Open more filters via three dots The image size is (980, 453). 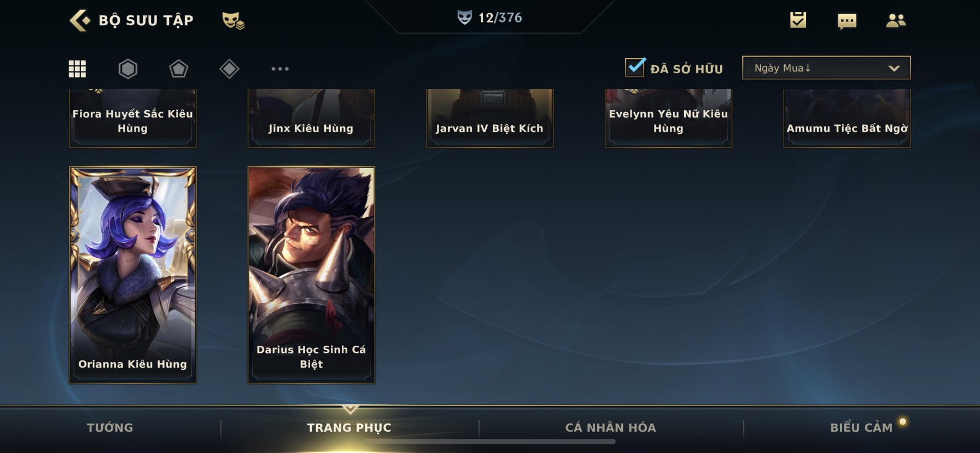280,69
